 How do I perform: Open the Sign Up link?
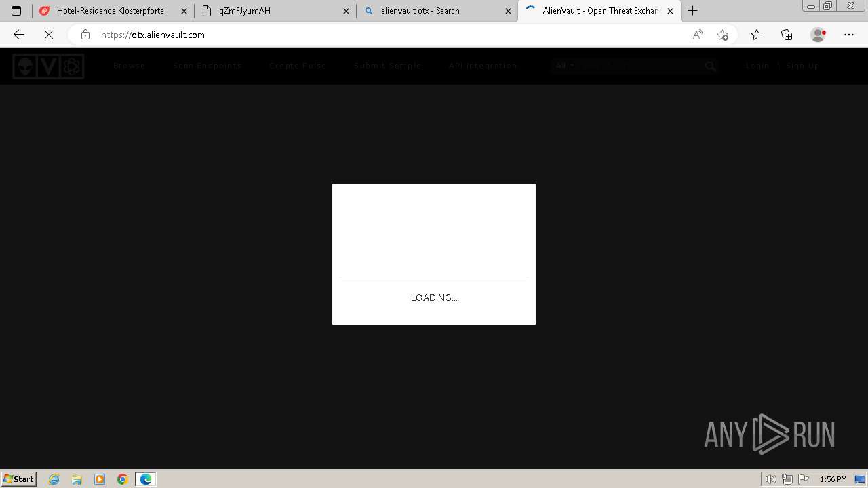pyautogui.click(x=803, y=66)
